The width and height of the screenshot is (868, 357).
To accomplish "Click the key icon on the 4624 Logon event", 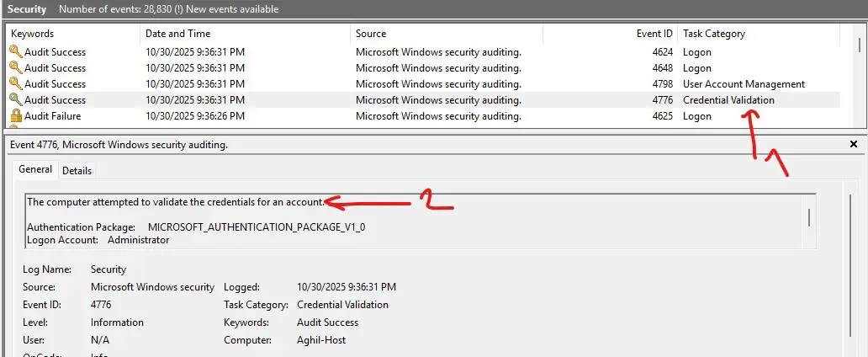I will point(15,52).
